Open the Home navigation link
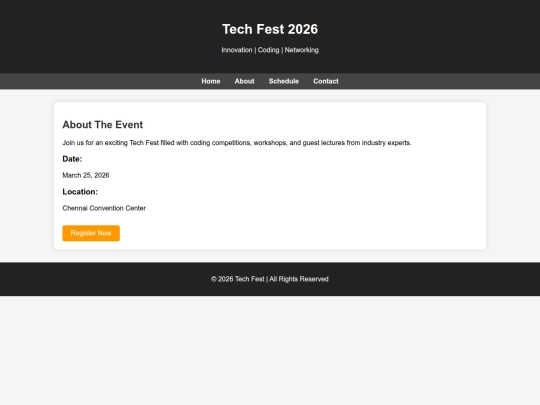Screen dimensions: 540x405 pyautogui.click(x=211, y=81)
